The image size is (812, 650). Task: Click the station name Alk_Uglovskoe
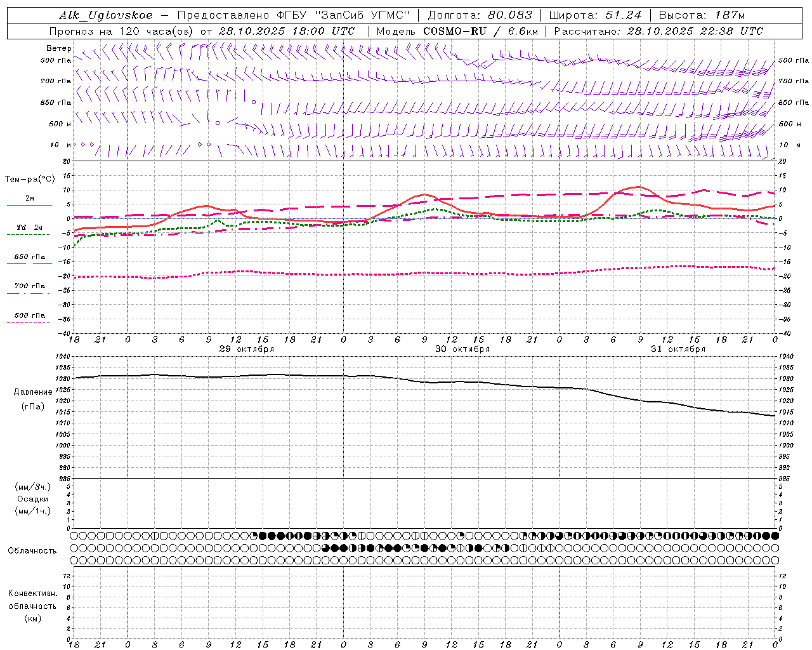tap(106, 15)
